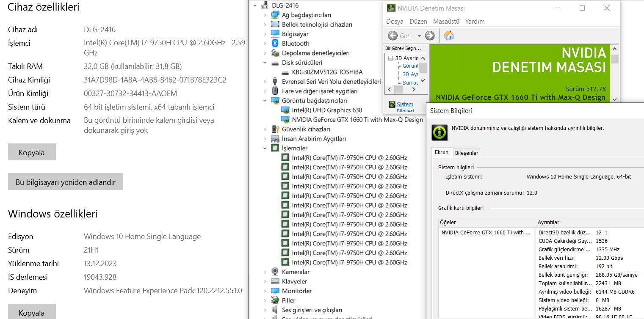Select Intel(R) UHD Graphics 630 entry
644x319 pixels.
point(327,110)
